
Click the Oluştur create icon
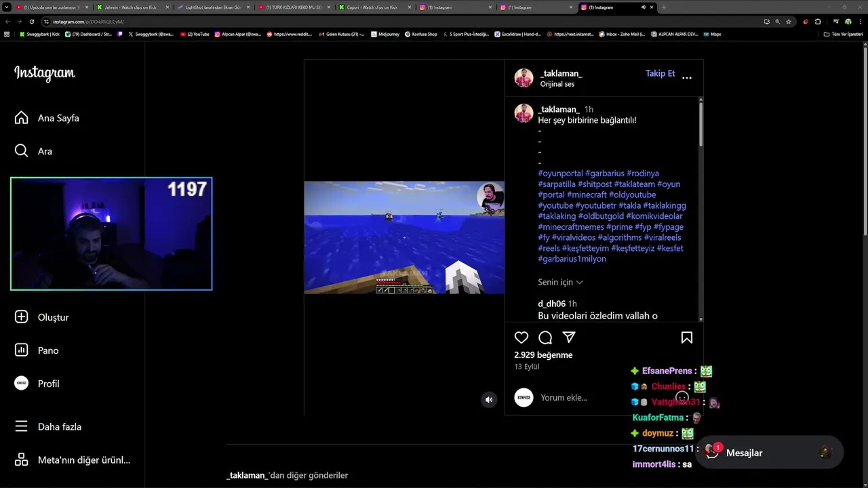[21, 317]
